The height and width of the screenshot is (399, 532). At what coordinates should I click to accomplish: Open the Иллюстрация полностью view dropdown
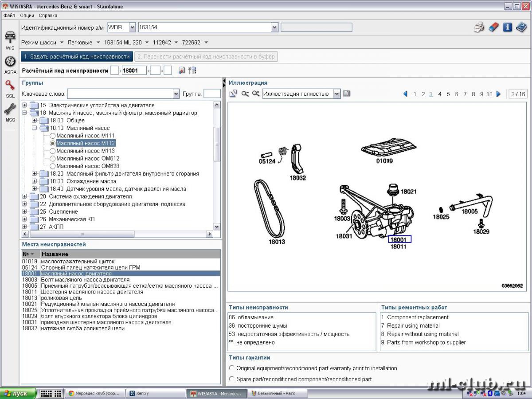pos(336,94)
